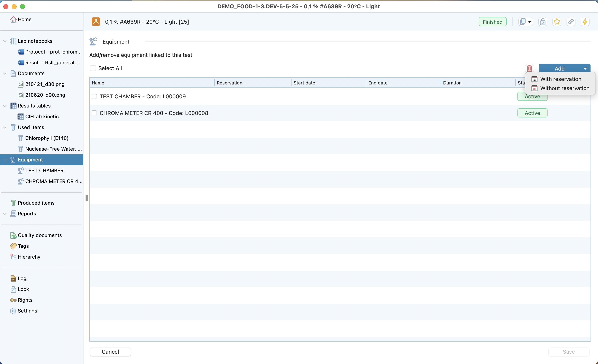
Task: Click the orange flask test icon
Action: click(x=96, y=22)
